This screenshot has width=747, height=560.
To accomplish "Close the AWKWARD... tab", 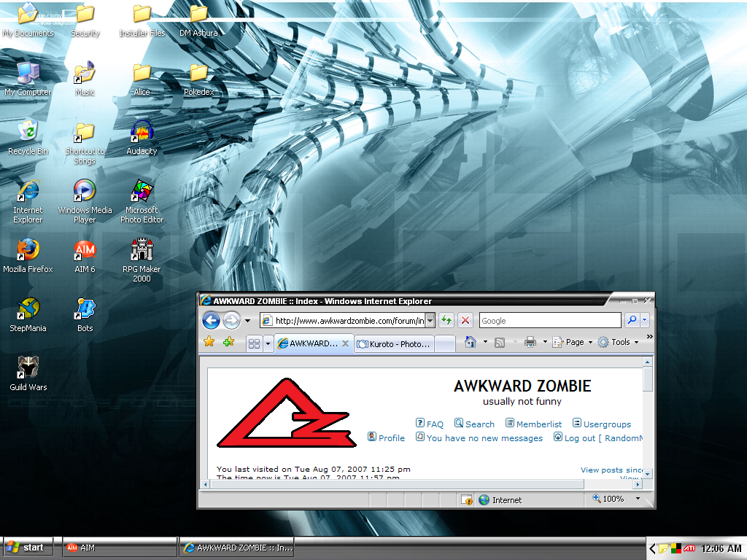I will 345,343.
